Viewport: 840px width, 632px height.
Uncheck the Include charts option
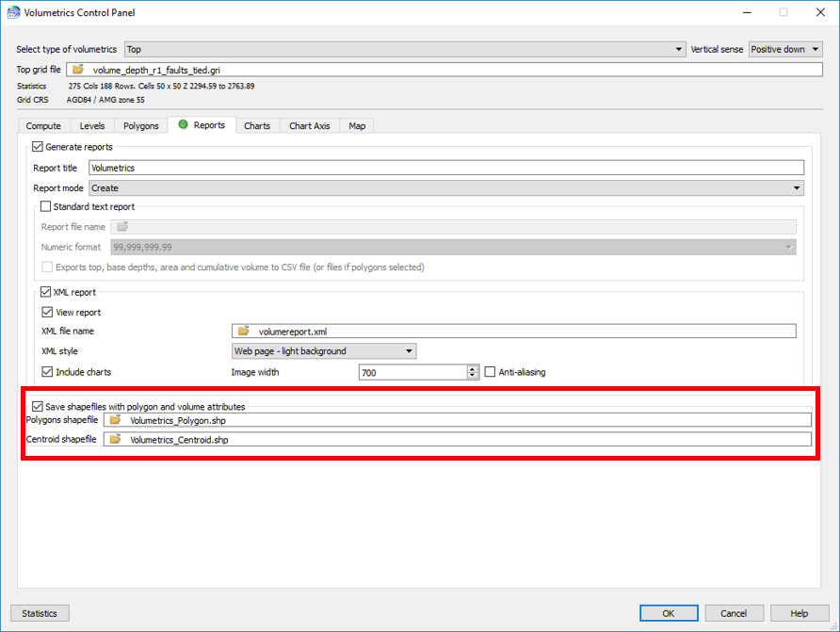[48, 372]
